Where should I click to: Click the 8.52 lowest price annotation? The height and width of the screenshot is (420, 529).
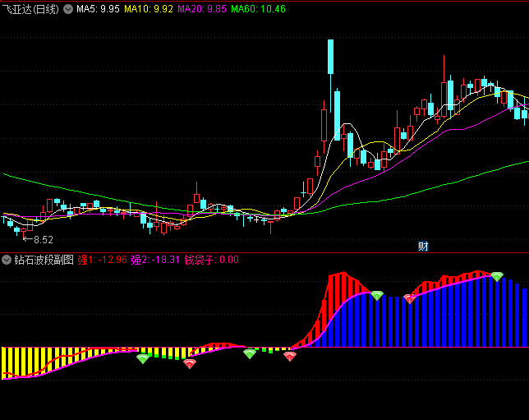37,240
